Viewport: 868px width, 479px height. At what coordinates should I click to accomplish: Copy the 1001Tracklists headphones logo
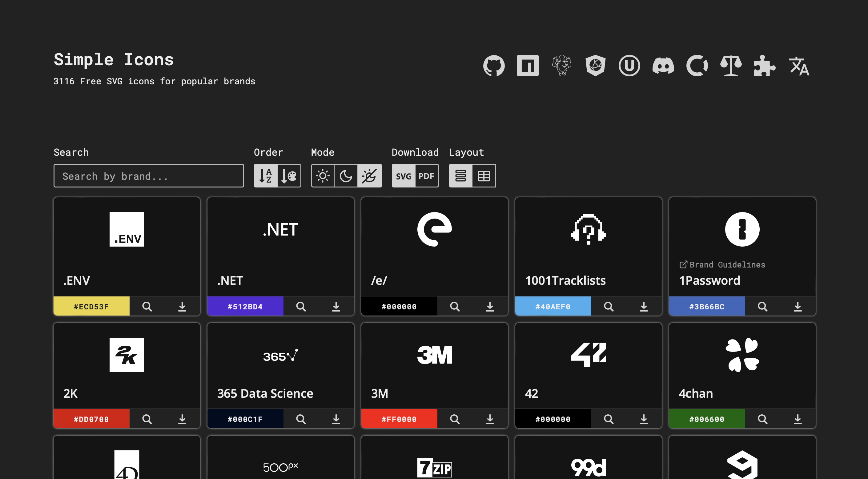click(x=588, y=229)
